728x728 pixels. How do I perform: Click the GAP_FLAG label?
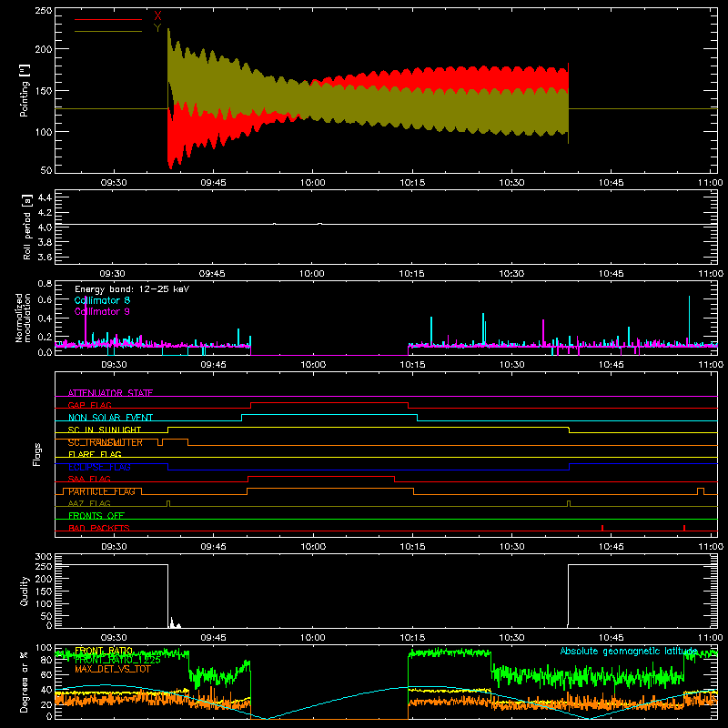tap(89, 405)
